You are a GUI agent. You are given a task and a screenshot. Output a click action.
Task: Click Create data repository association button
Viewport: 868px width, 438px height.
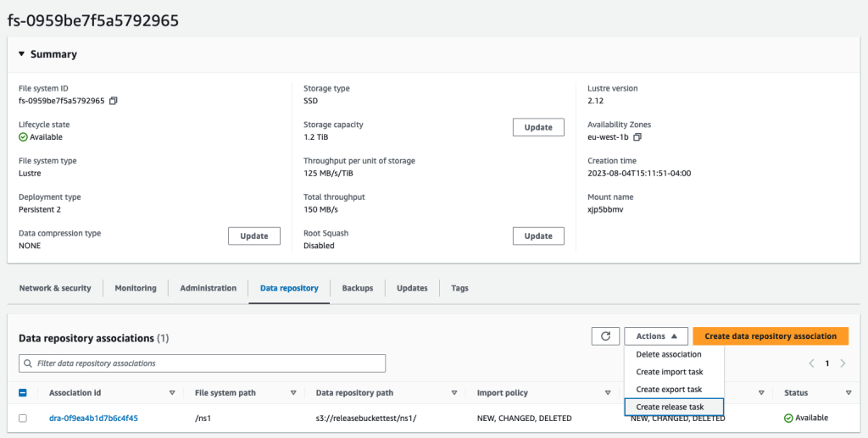click(771, 336)
